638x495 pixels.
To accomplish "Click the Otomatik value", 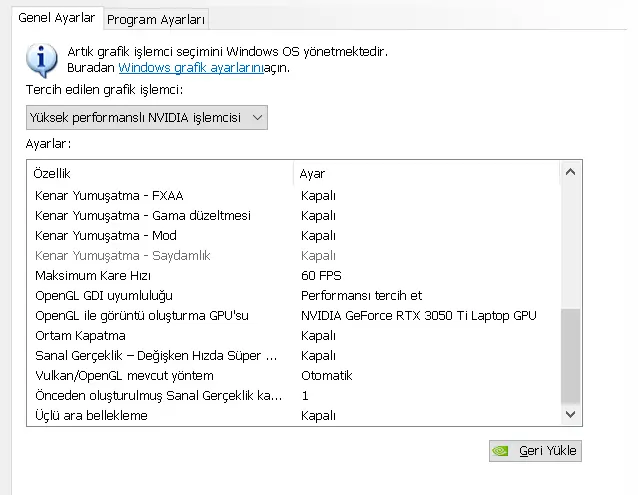I will pos(327,375).
